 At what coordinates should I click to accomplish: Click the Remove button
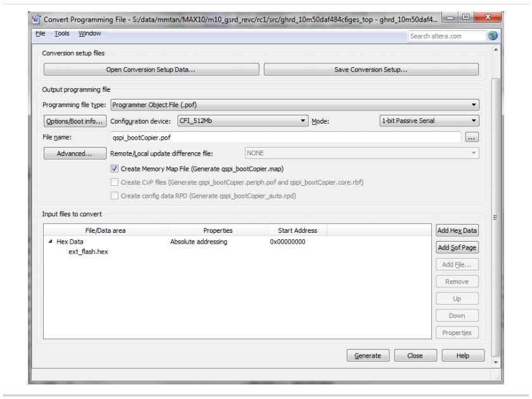457,281
